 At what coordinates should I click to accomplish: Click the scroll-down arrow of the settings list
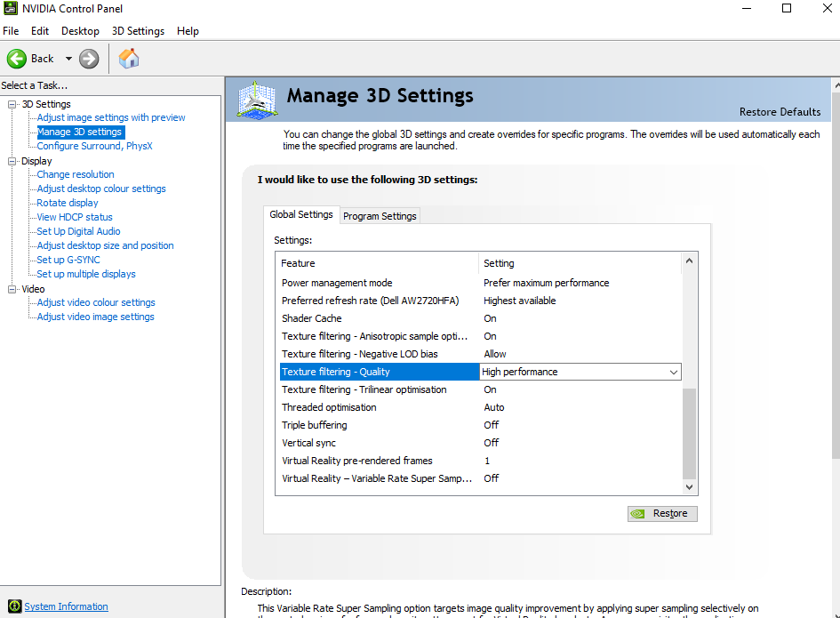(x=688, y=487)
